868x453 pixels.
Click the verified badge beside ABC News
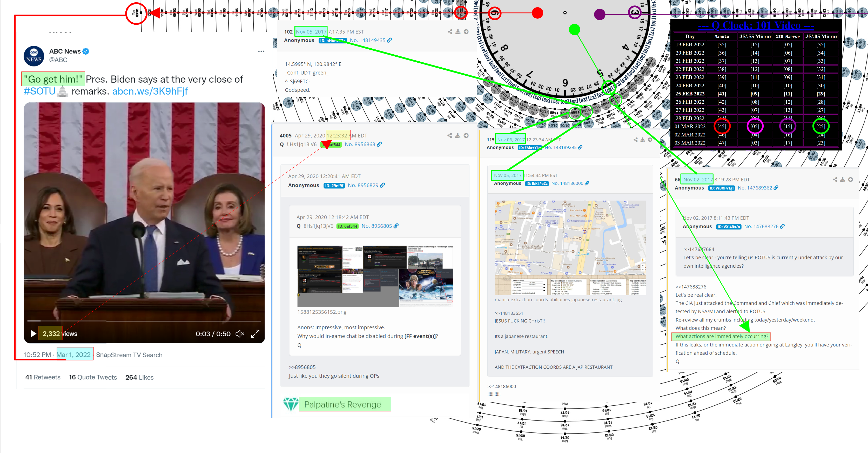coord(86,51)
